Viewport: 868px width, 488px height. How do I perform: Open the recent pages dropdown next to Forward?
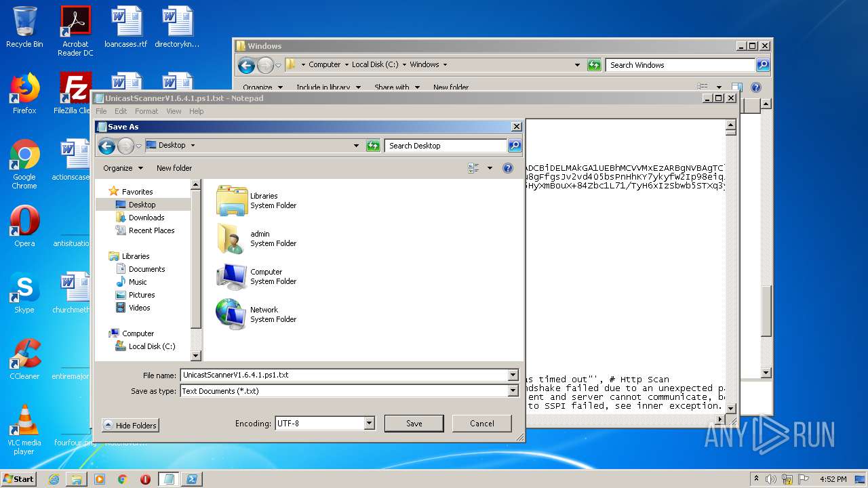[x=138, y=146]
